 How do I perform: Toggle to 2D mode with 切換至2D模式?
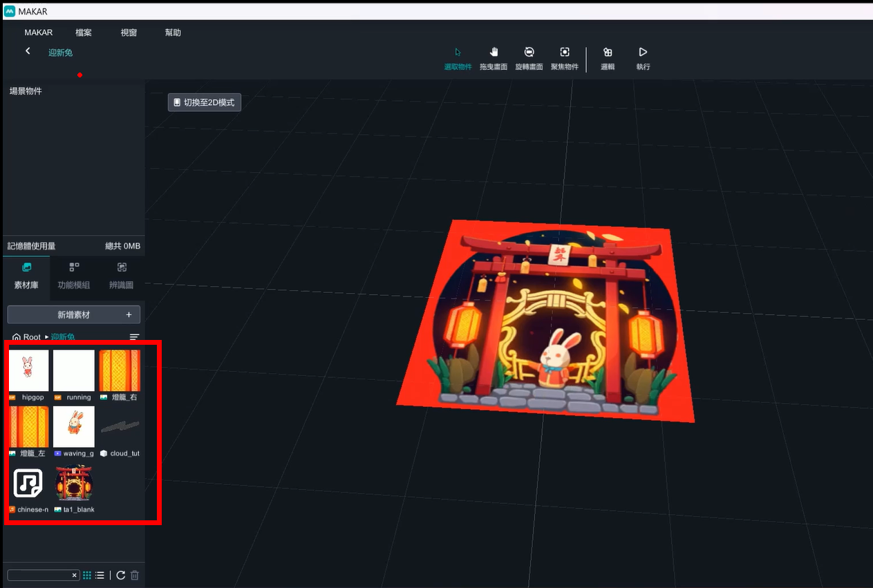pos(204,102)
